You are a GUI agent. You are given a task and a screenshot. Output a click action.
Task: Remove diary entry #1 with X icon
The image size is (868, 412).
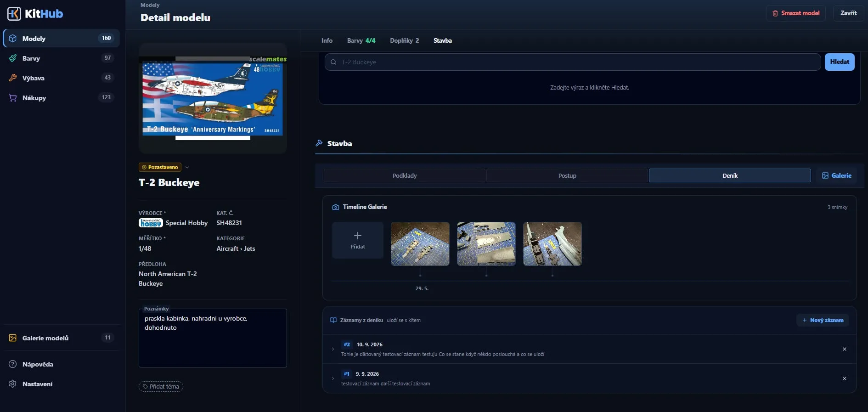pyautogui.click(x=845, y=378)
